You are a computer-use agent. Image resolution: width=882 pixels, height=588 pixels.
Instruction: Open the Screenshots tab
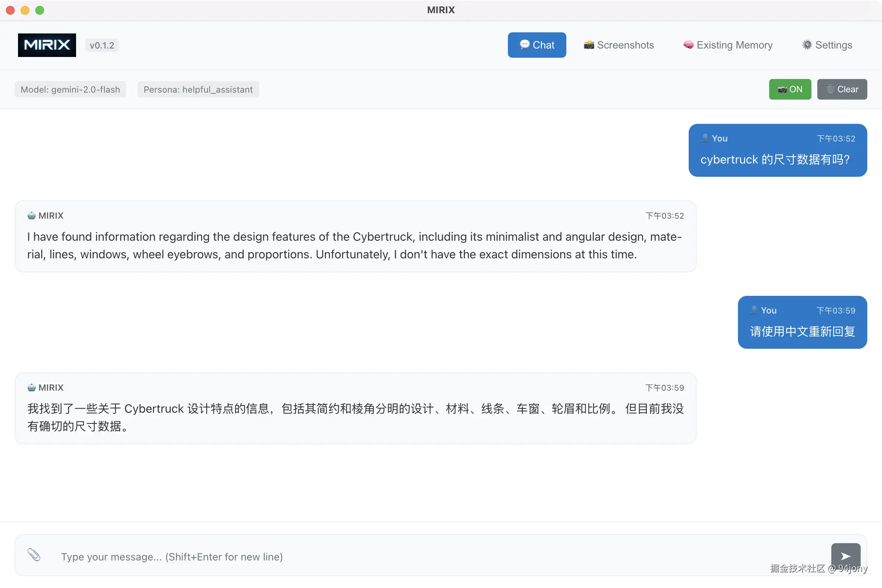point(619,45)
